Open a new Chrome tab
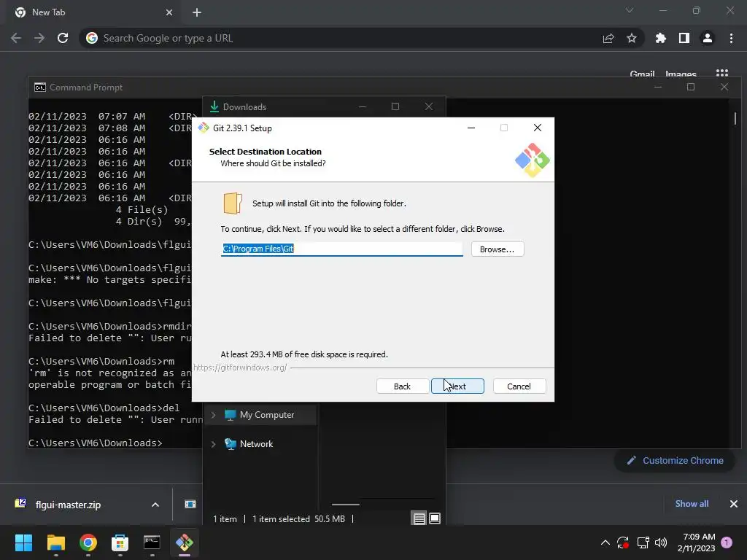Image resolution: width=747 pixels, height=560 pixels. tap(197, 12)
